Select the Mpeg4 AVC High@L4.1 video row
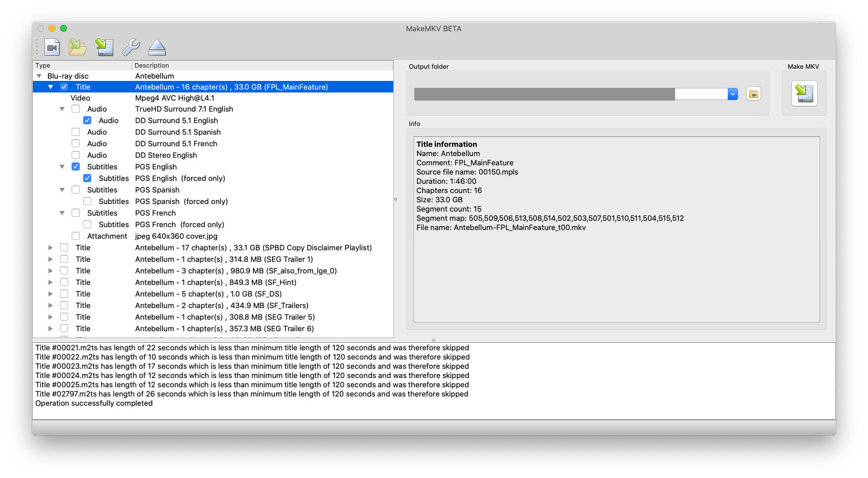This screenshot has height=478, width=868. [174, 98]
